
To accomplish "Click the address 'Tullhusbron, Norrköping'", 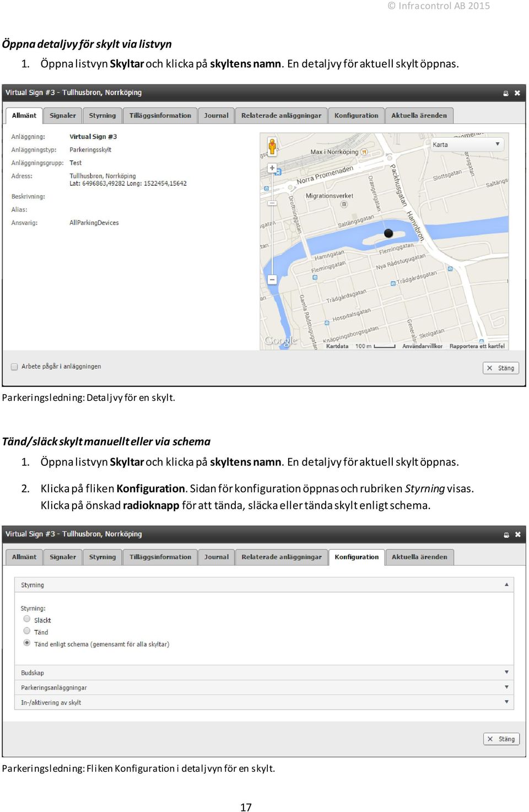I will pos(102,176).
